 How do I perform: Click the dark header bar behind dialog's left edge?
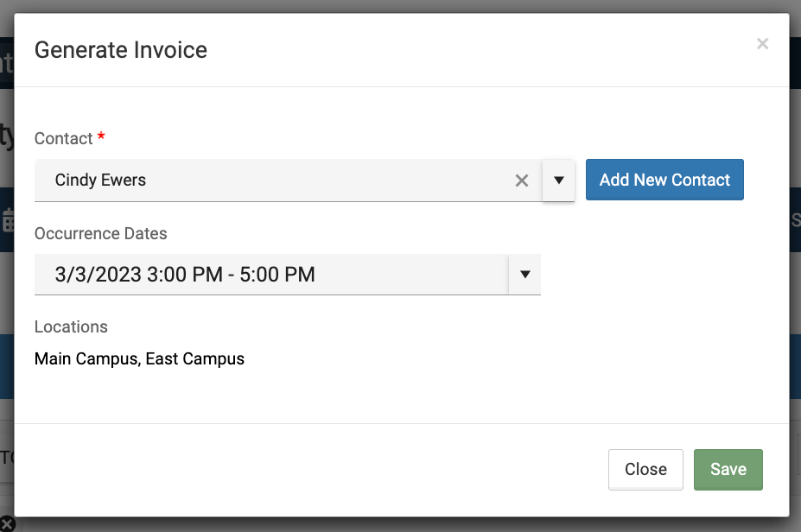coord(6,63)
